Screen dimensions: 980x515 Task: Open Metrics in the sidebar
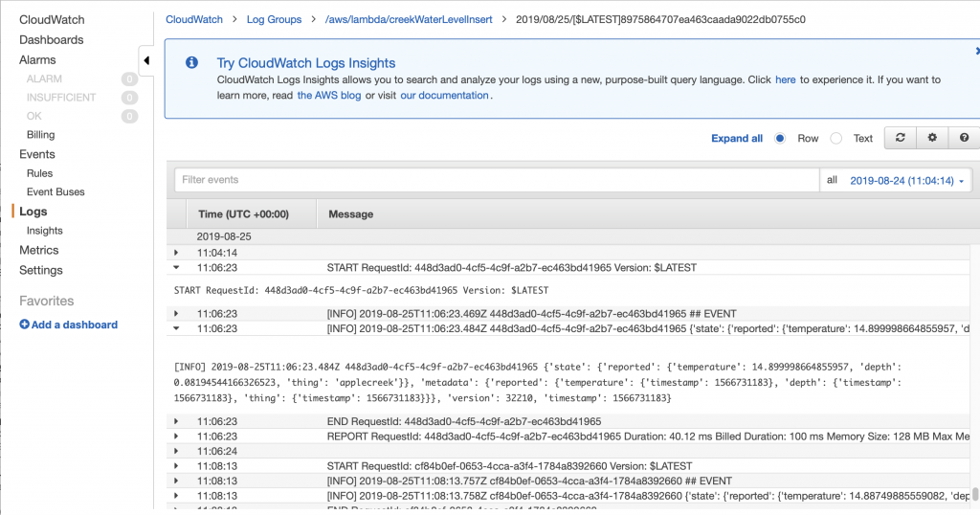38,250
